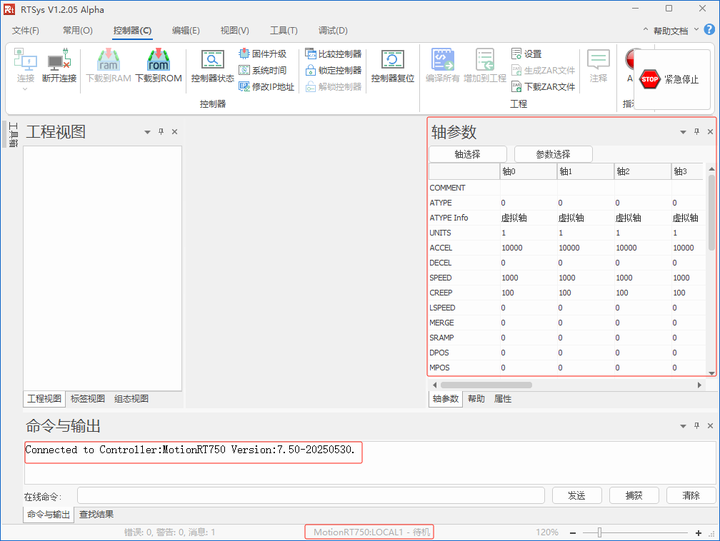
Task: Click the 工具箱 vertical side tab
Action: 13,135
